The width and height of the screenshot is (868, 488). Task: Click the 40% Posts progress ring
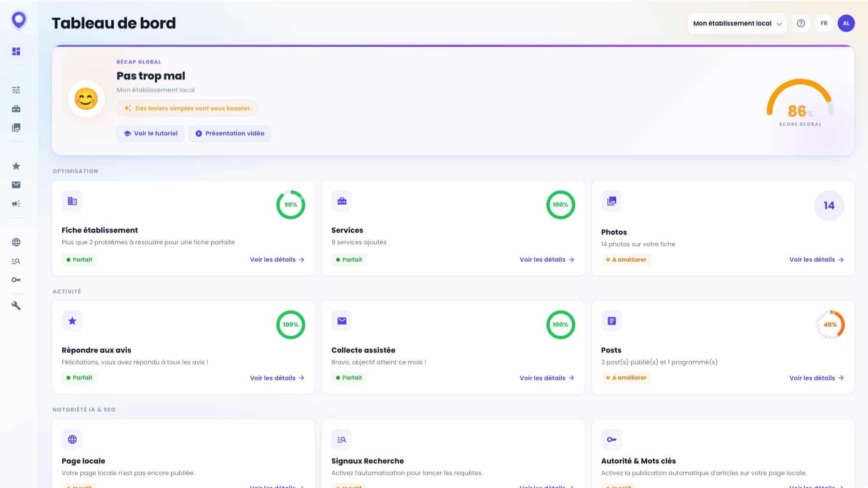[830, 325]
